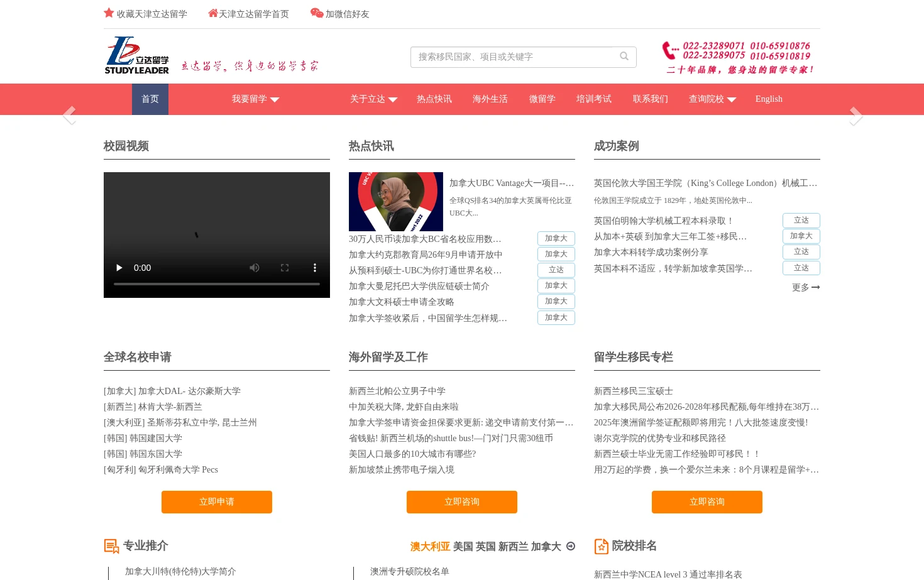Open 新西兰北帕公立男子中学 article
Screen dimensions: 924x580
pyautogui.click(x=397, y=391)
